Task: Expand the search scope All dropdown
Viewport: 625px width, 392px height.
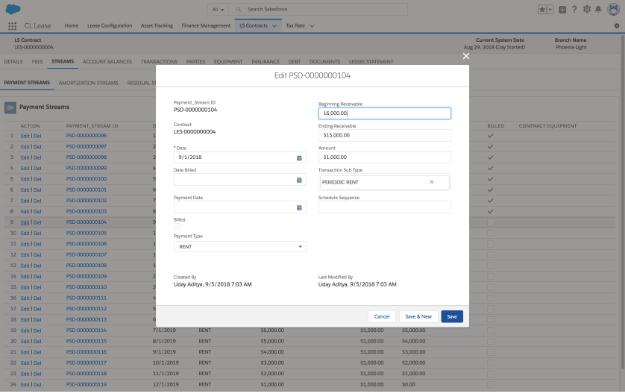Action: (x=218, y=9)
